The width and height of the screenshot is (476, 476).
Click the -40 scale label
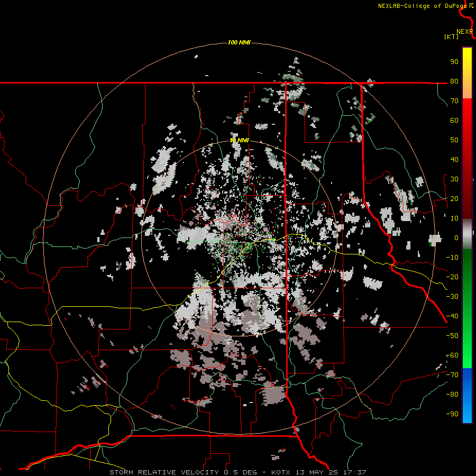[x=452, y=316]
